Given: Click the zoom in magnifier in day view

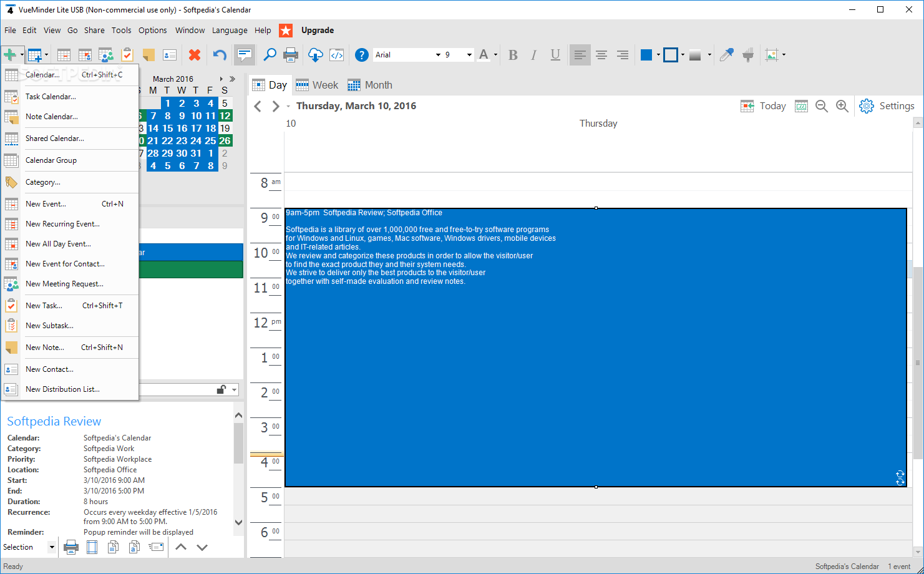Looking at the screenshot, I should coord(842,106).
